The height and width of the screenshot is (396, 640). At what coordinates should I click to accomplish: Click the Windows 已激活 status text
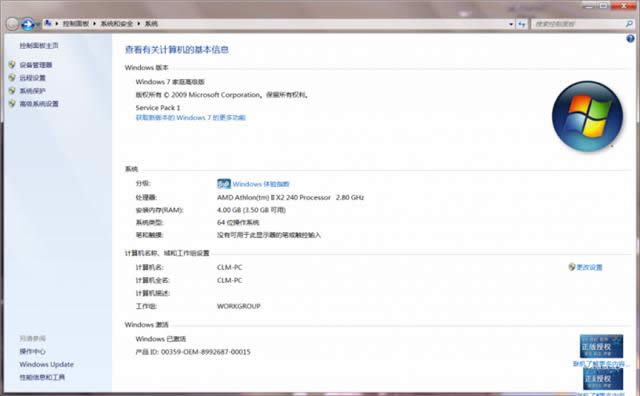(161, 339)
